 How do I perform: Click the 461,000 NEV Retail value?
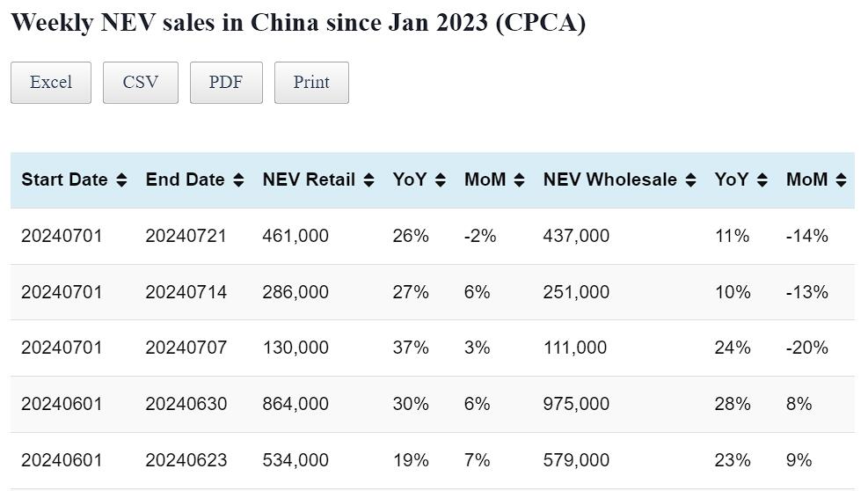[x=295, y=236]
